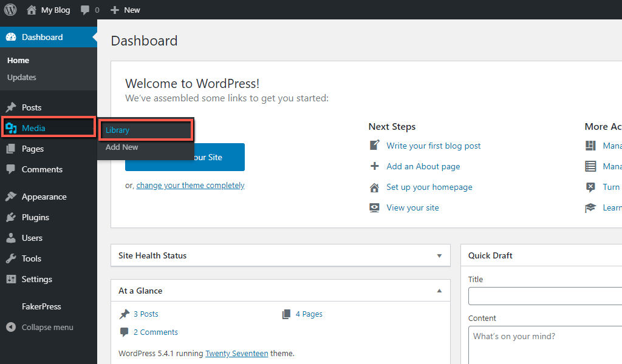Click the Twenty Seventeen theme link
The width and height of the screenshot is (622, 364).
pos(237,353)
